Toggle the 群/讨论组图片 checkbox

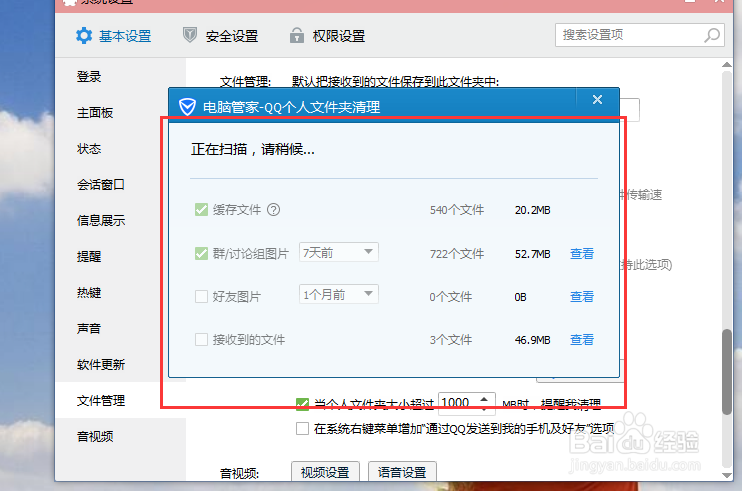(x=201, y=254)
